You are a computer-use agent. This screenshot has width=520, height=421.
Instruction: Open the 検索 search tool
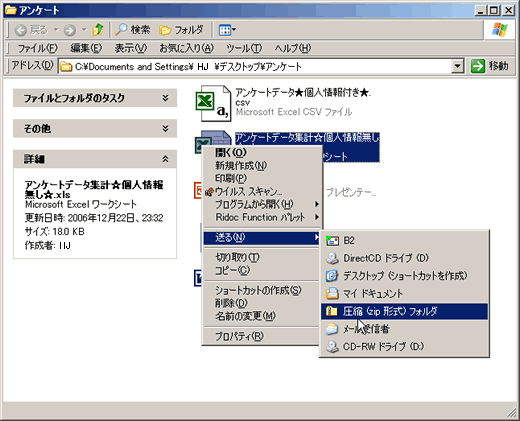point(133,30)
